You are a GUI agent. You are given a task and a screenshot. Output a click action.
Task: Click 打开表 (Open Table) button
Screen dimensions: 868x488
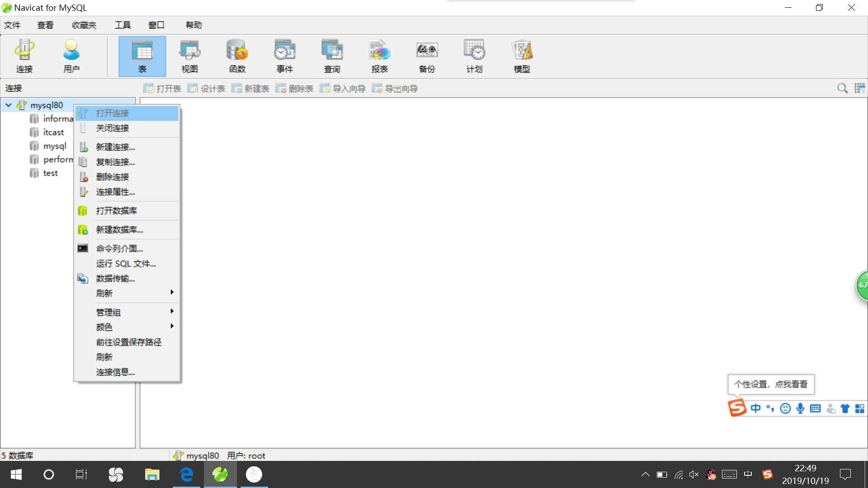(x=162, y=89)
